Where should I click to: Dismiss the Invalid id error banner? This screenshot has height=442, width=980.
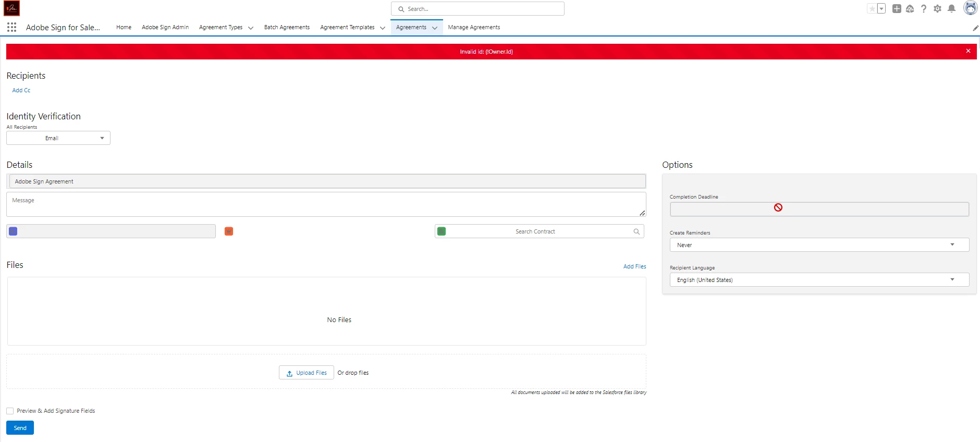point(968,51)
